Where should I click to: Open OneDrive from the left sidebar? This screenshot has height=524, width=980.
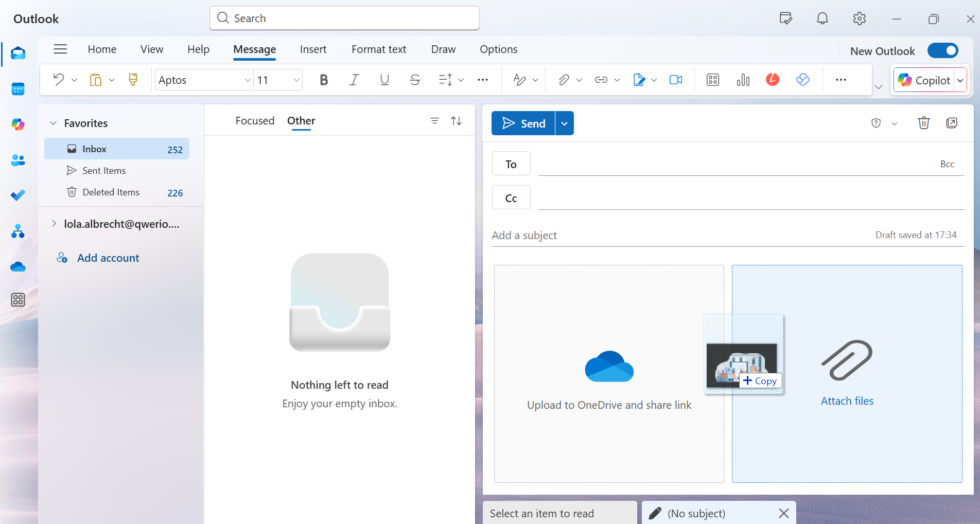click(x=18, y=266)
